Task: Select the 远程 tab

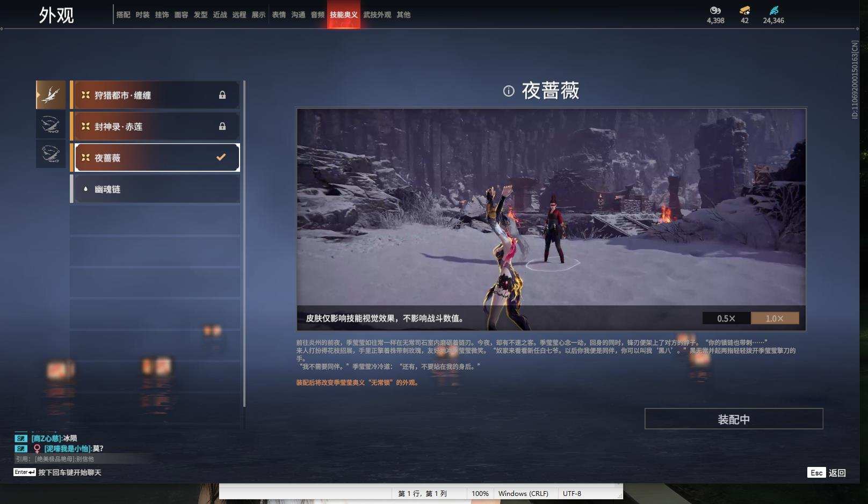Action: 239,15
